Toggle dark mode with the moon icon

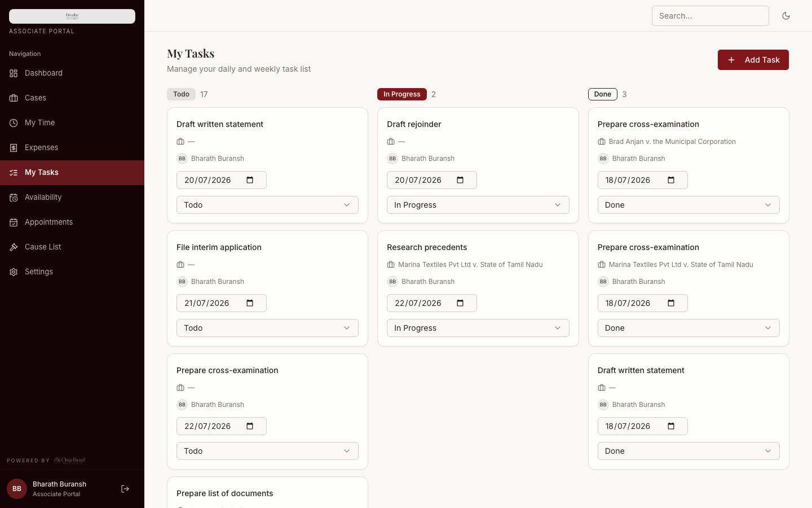point(786,16)
